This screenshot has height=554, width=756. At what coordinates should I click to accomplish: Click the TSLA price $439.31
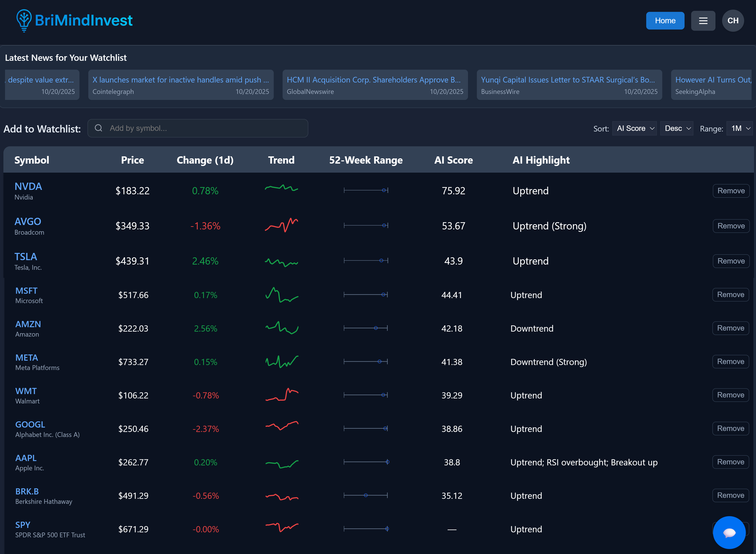point(132,261)
